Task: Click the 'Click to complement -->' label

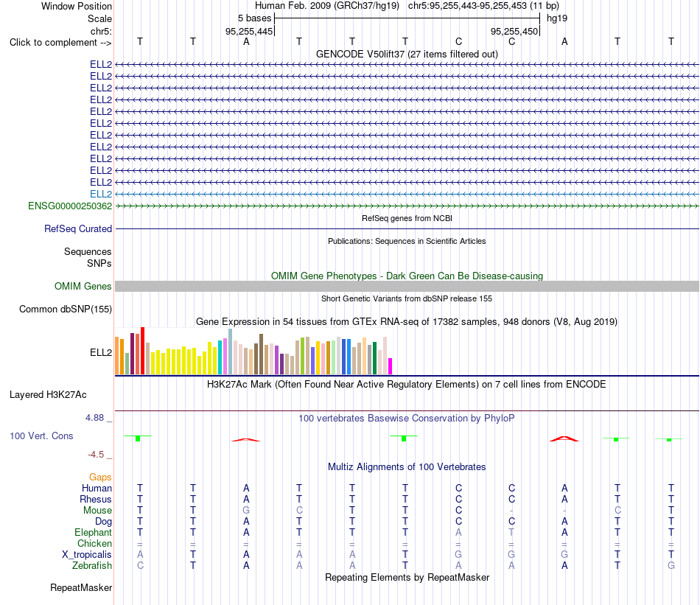Action: click(60, 43)
